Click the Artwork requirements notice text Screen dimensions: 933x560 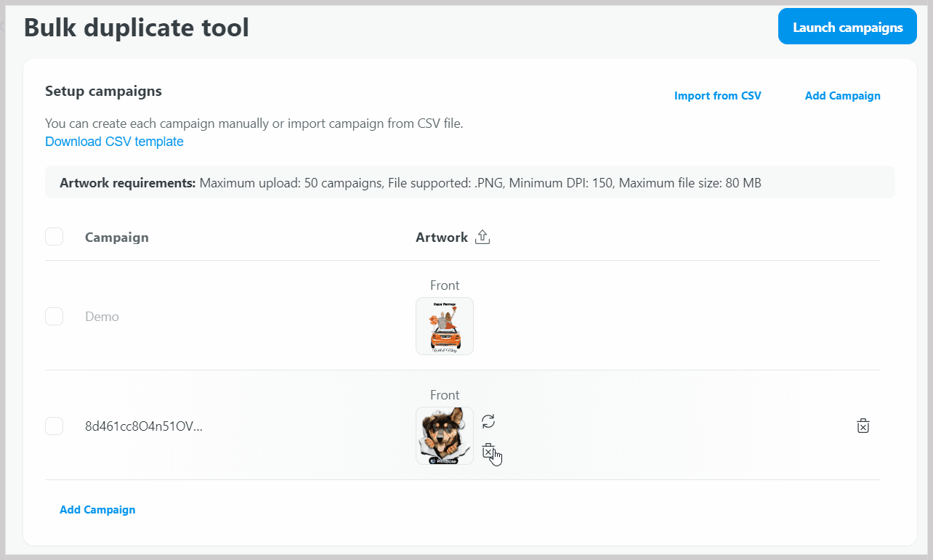click(x=411, y=183)
